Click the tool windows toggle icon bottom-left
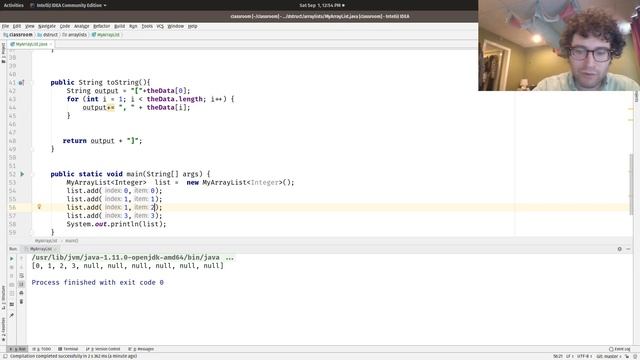 (5, 356)
